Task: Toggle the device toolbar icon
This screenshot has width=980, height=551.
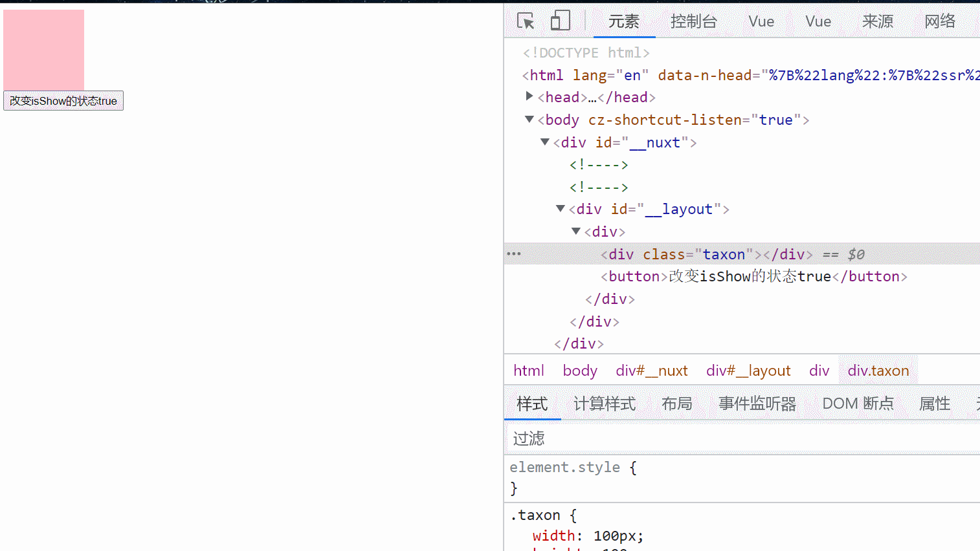Action: click(561, 21)
